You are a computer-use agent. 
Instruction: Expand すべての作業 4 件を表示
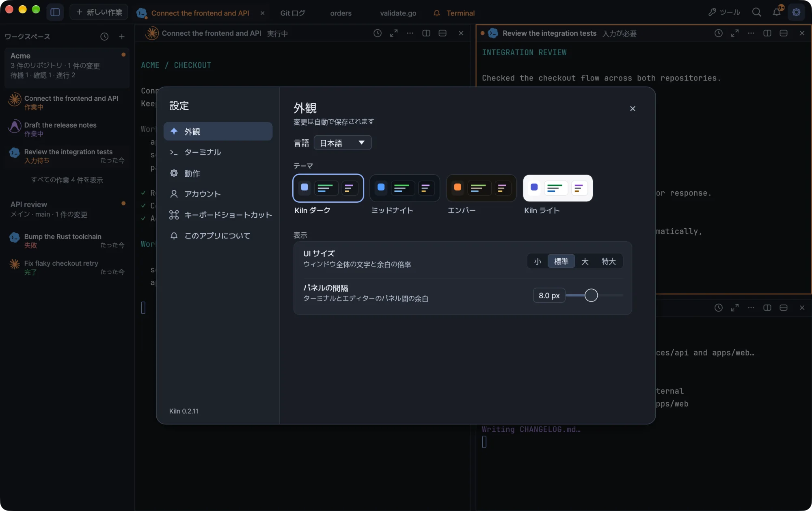[67, 180]
